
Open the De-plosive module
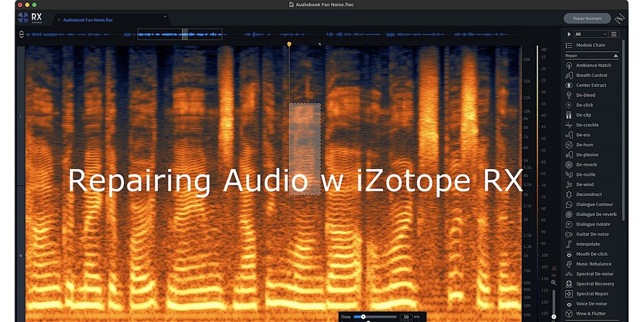click(x=582, y=155)
